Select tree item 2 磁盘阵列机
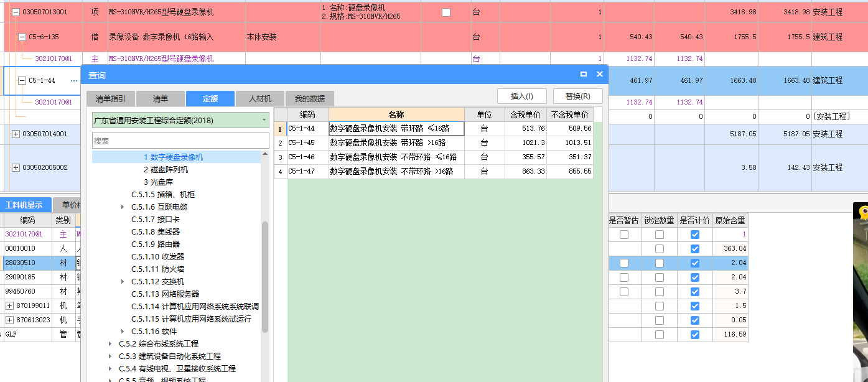868x382 pixels. coord(166,170)
